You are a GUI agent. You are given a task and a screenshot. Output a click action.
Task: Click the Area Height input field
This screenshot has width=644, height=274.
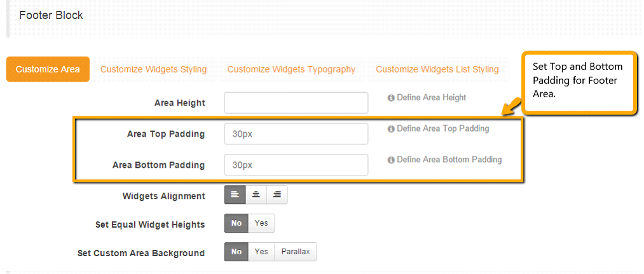click(296, 102)
